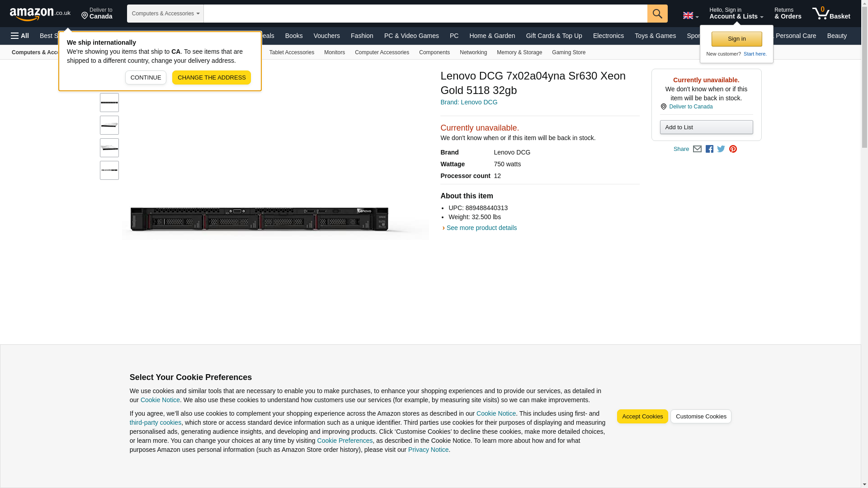Expand Add to List dropdown
The width and height of the screenshot is (868, 488).
(706, 127)
